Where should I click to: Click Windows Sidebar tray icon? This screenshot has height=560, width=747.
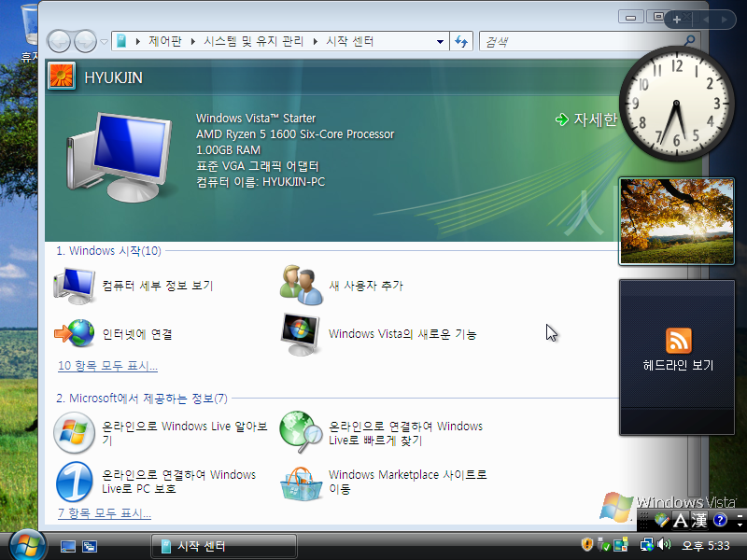point(621,544)
